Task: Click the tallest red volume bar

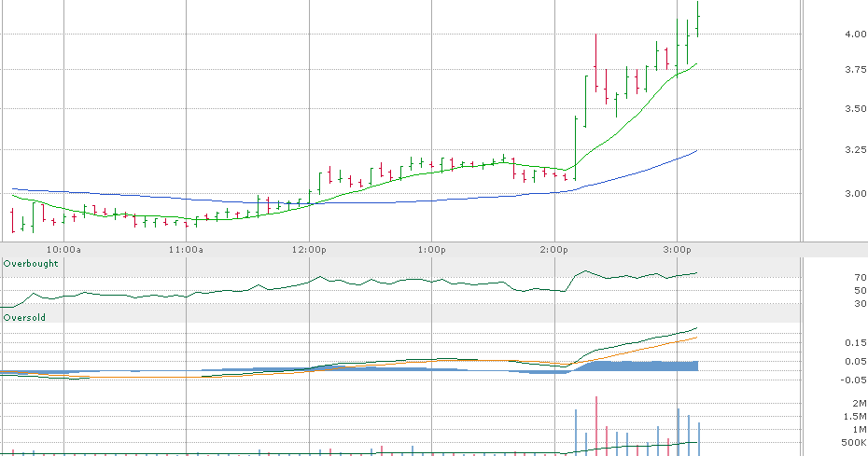Action: click(x=596, y=425)
